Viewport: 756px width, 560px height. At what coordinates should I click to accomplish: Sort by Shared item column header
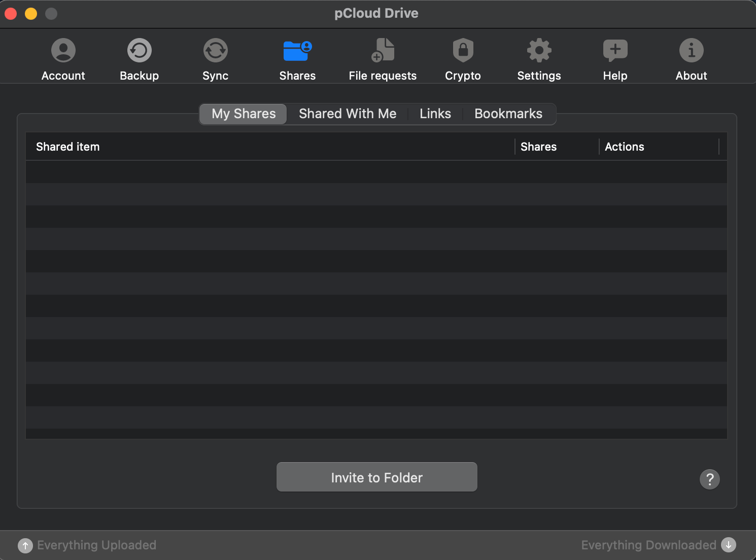[x=270, y=147]
